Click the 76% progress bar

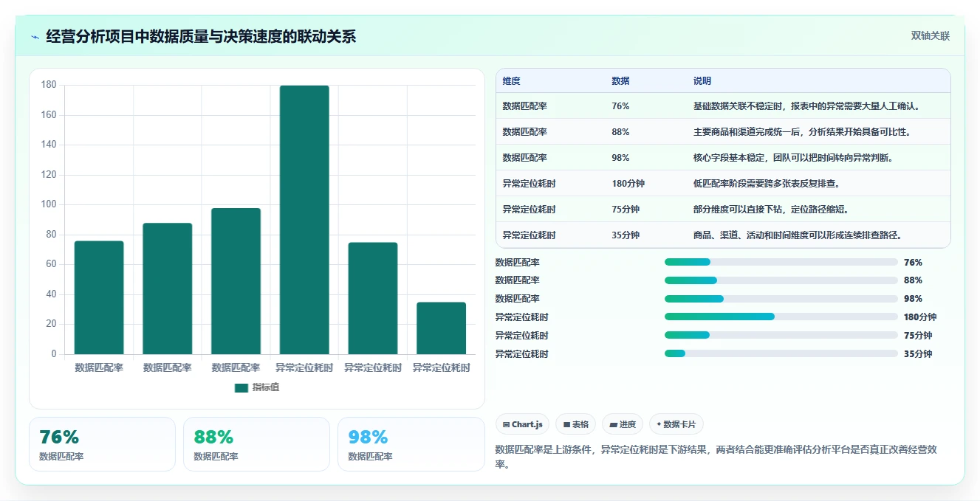(x=781, y=262)
